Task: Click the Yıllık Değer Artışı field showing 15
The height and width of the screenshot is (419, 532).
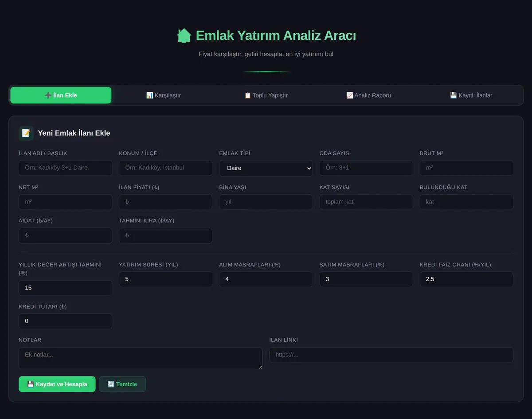Action: pos(65,288)
